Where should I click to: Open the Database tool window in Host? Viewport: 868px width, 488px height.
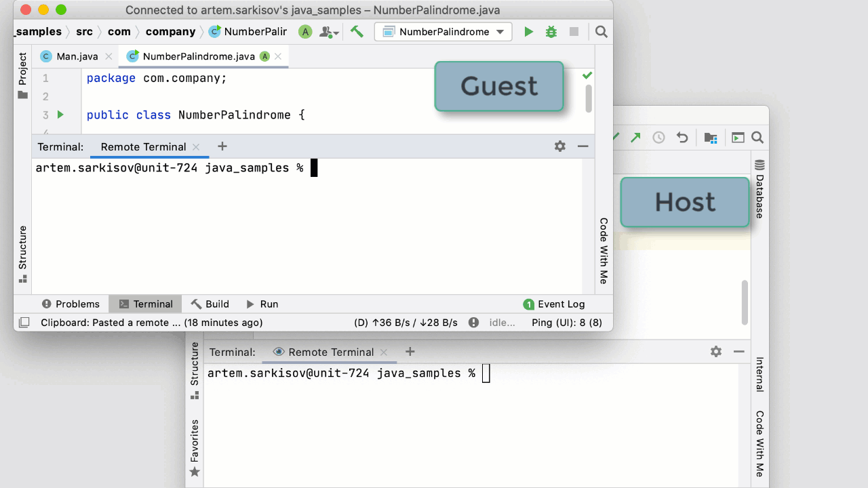pyautogui.click(x=759, y=189)
